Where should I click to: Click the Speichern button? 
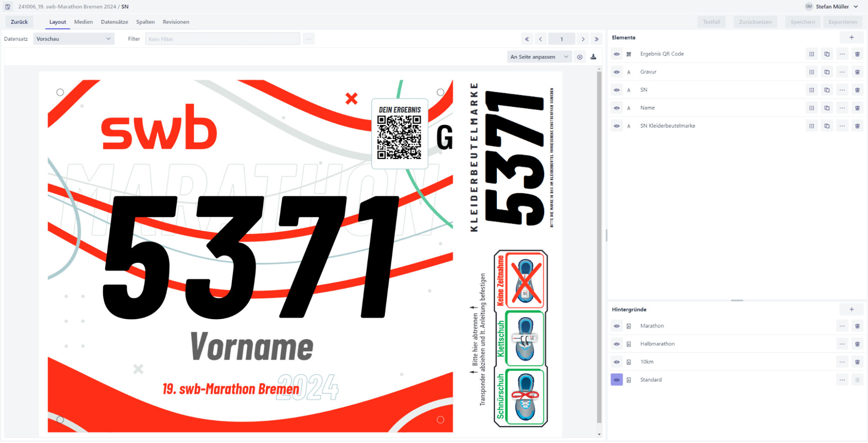pos(802,22)
